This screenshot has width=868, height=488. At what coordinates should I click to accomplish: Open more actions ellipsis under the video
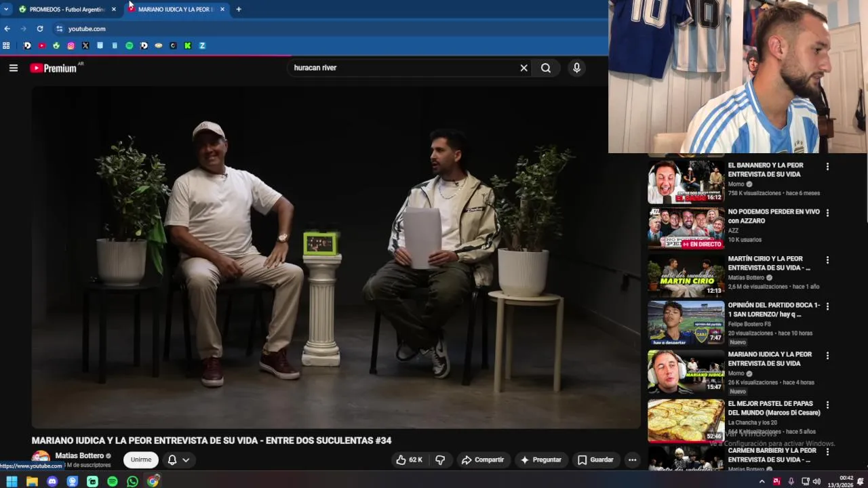632,460
